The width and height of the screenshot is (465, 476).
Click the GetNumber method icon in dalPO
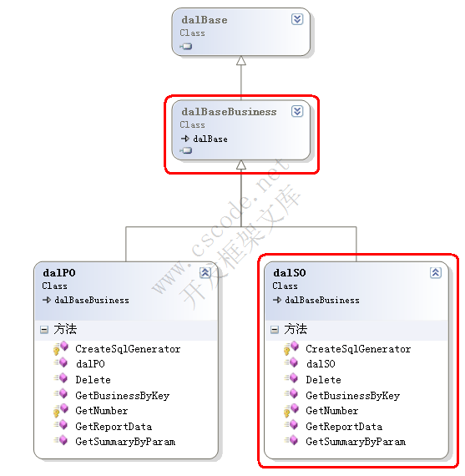click(x=61, y=410)
